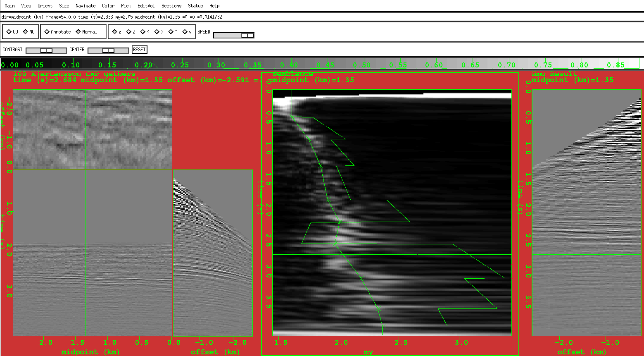Open the Color menu
The image size is (644, 356).
coord(108,6)
